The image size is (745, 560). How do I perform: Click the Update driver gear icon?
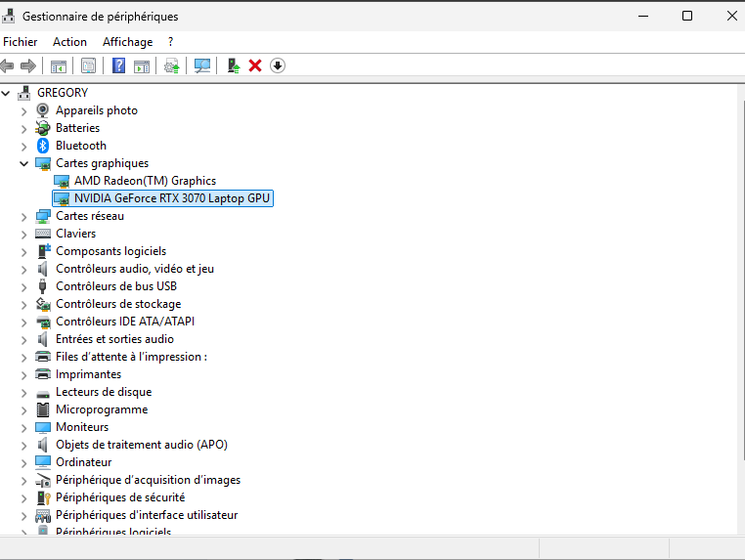[x=171, y=65]
